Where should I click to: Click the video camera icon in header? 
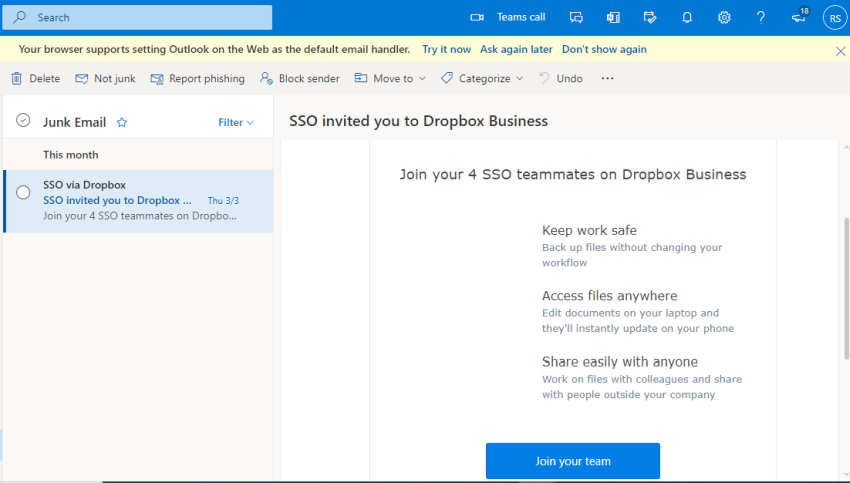[477, 17]
